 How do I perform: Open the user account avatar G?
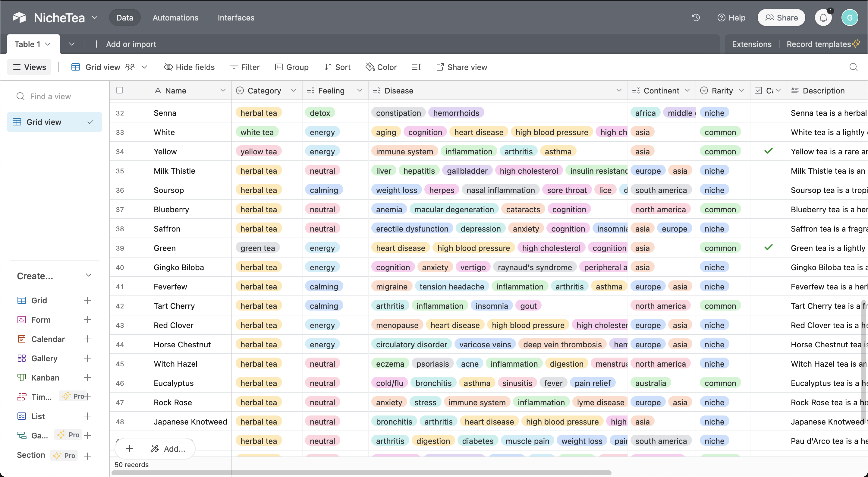(x=850, y=17)
